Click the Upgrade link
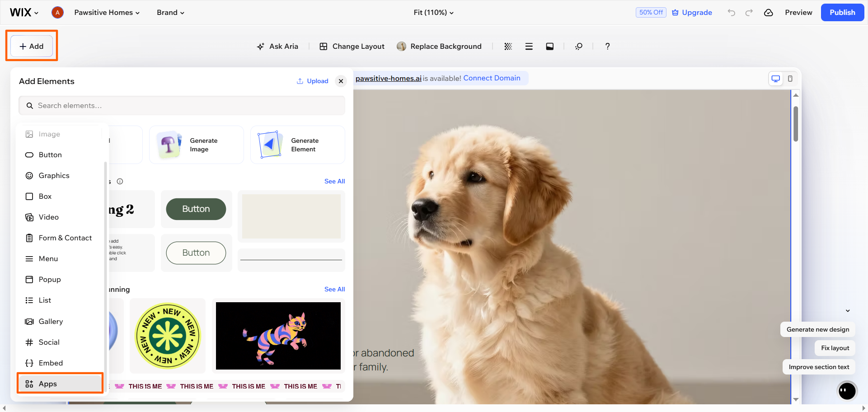This screenshot has height=412, width=868. pos(692,12)
